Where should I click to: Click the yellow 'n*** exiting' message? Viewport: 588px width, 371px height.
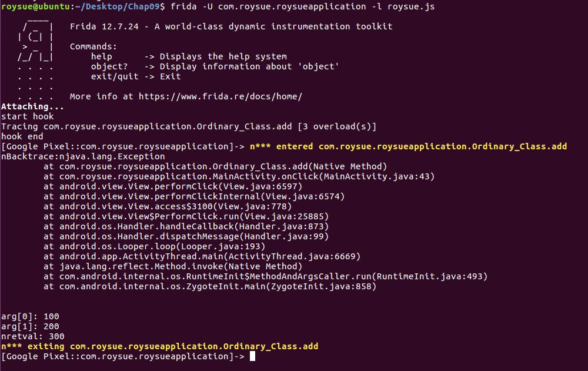160,346
